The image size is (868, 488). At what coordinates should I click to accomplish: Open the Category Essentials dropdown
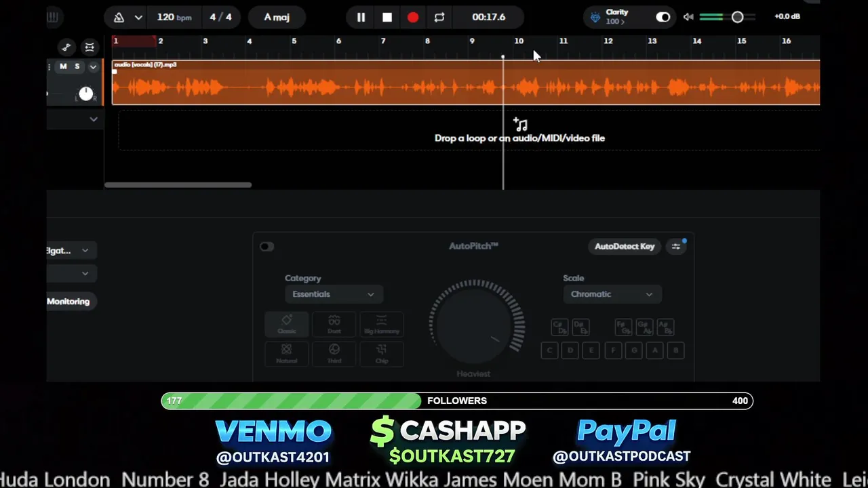pyautogui.click(x=333, y=294)
